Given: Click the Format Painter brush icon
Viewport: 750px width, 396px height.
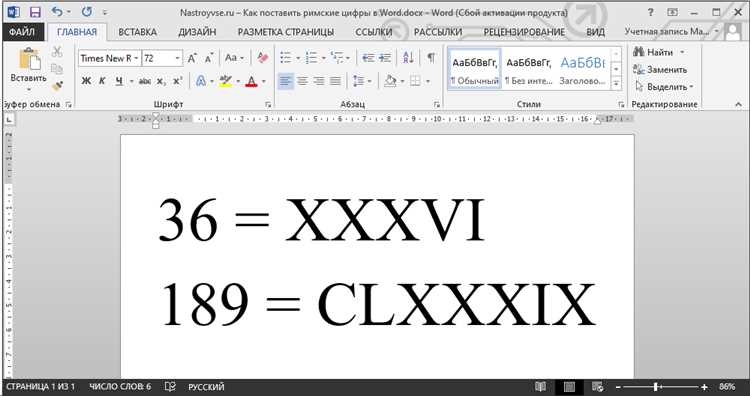Looking at the screenshot, I should coord(57,86).
